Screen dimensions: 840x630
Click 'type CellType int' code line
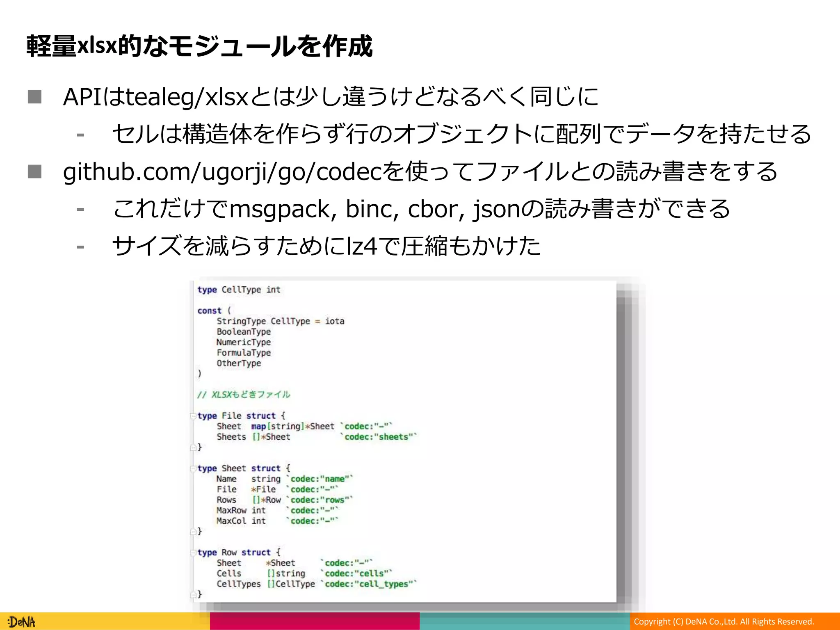(x=239, y=290)
